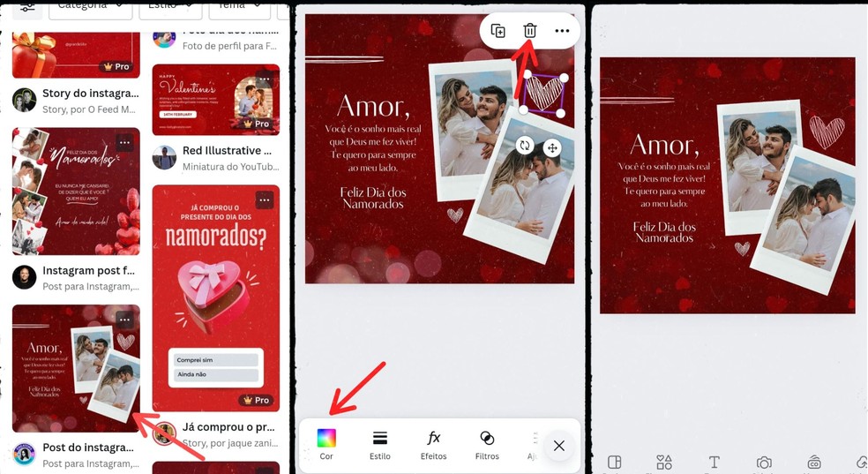This screenshot has height=474, width=868.
Task: Click 'Post para Instagram,...' under 'Instagram post f...'
Action: tap(91, 286)
